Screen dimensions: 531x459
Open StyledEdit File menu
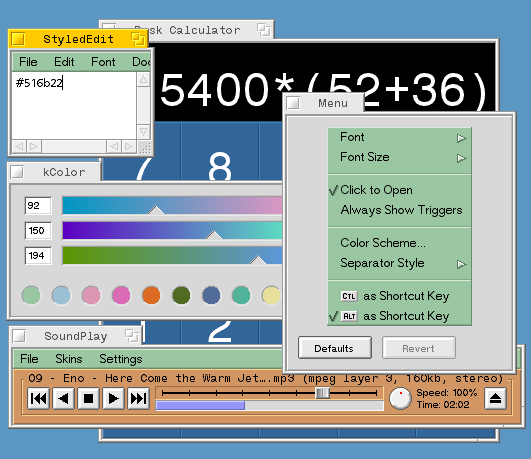[28, 62]
